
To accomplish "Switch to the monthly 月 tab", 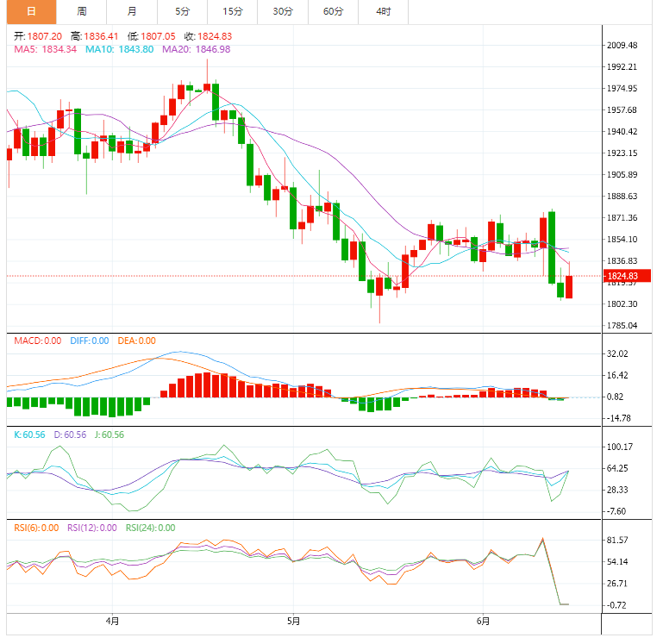I will pyautogui.click(x=132, y=12).
